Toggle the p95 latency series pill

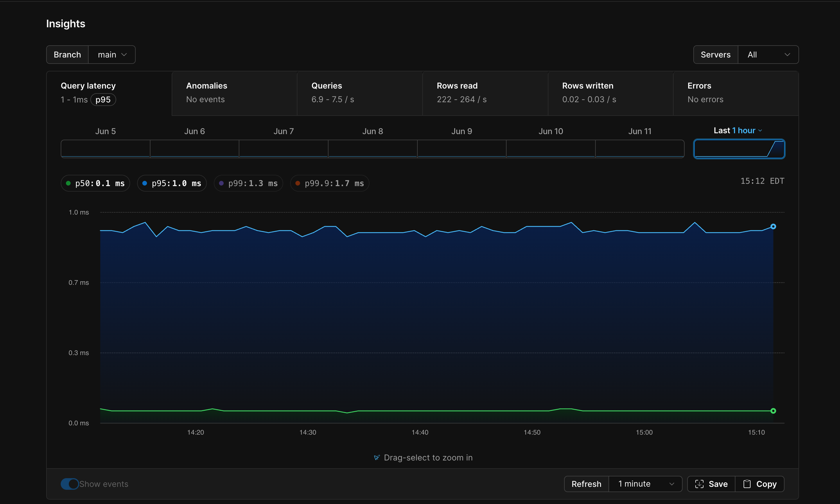[x=172, y=183]
